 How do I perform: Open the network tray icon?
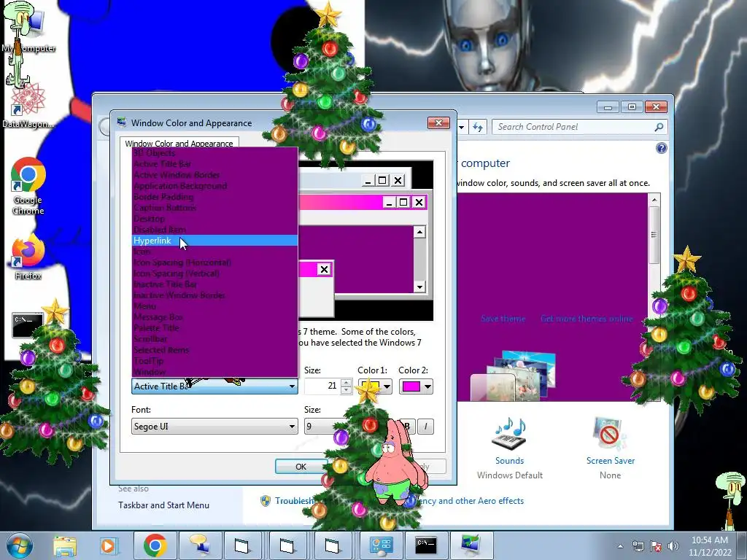coord(638,546)
